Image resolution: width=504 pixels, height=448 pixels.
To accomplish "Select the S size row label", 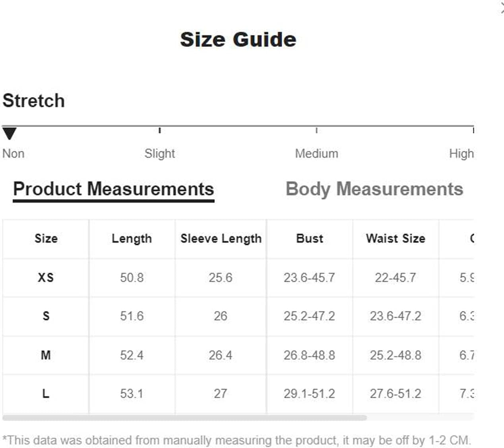I will point(46,316).
